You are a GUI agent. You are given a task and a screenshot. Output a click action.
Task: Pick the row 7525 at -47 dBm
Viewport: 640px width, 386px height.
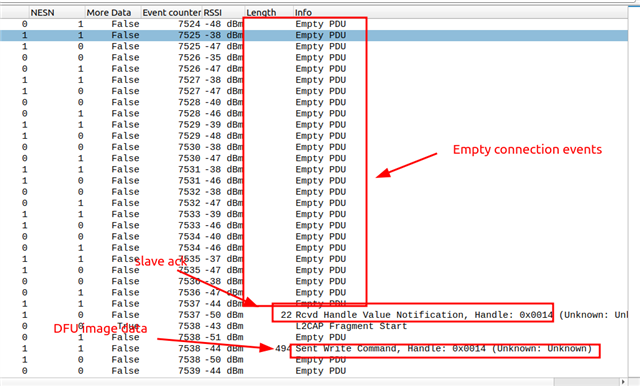coord(314,47)
